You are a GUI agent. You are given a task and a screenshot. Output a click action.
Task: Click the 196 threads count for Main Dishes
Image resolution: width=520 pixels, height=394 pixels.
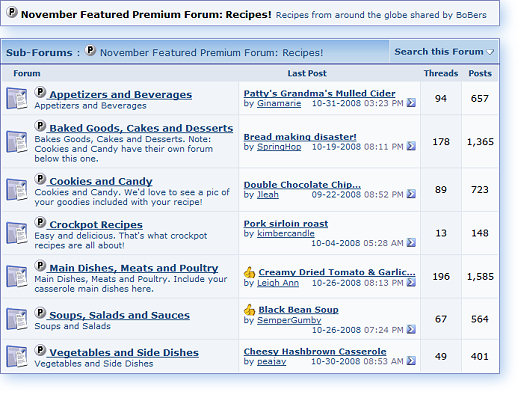tap(441, 276)
